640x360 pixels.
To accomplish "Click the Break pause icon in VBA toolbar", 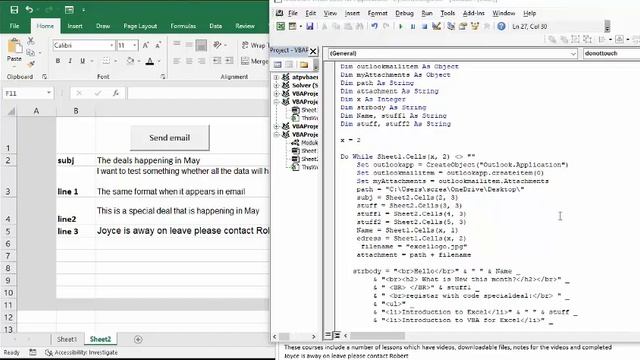I will pos(413,26).
